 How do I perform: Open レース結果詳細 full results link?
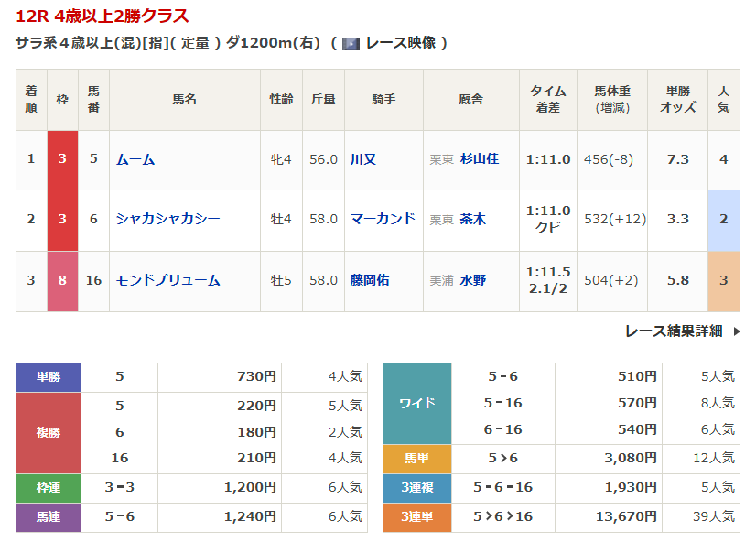click(x=674, y=331)
